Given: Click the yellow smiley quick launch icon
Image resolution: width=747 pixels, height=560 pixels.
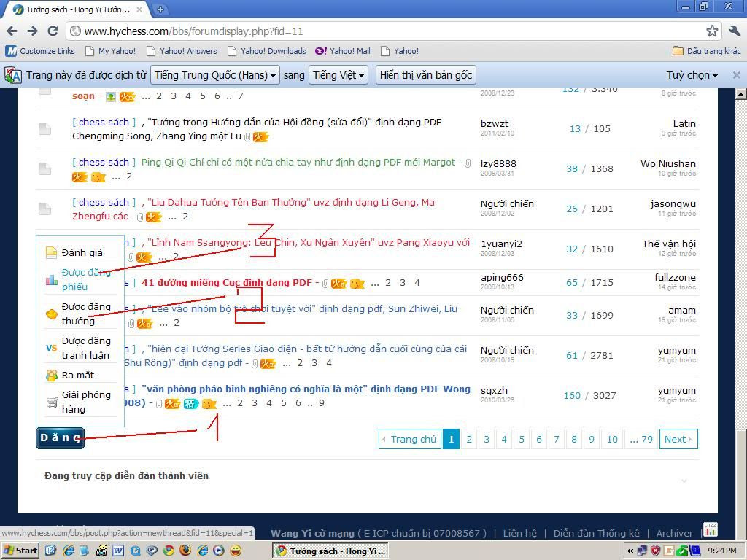Looking at the screenshot, I should tap(235, 551).
